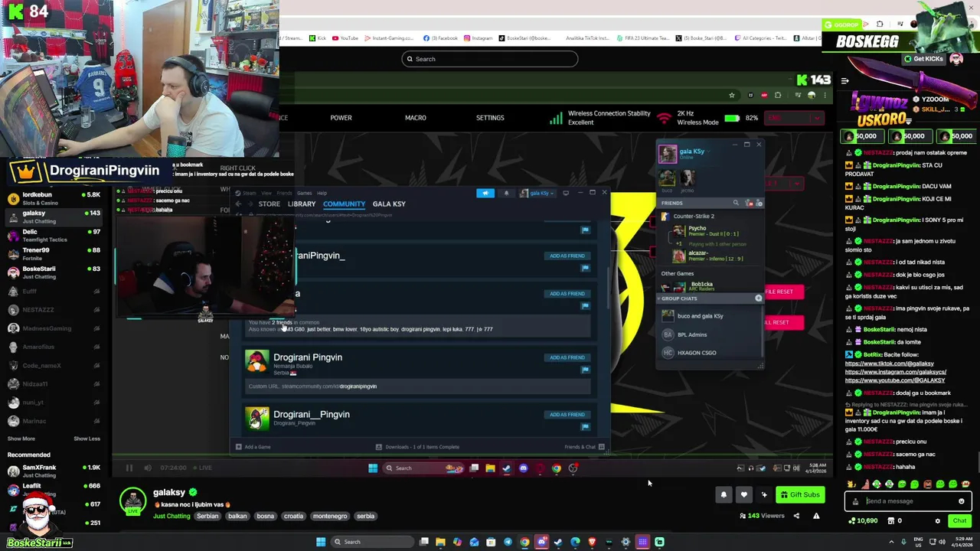Viewport: 980px width, 551px height.
Task: Open Steam Big Picture monitor icon
Action: coord(566,193)
